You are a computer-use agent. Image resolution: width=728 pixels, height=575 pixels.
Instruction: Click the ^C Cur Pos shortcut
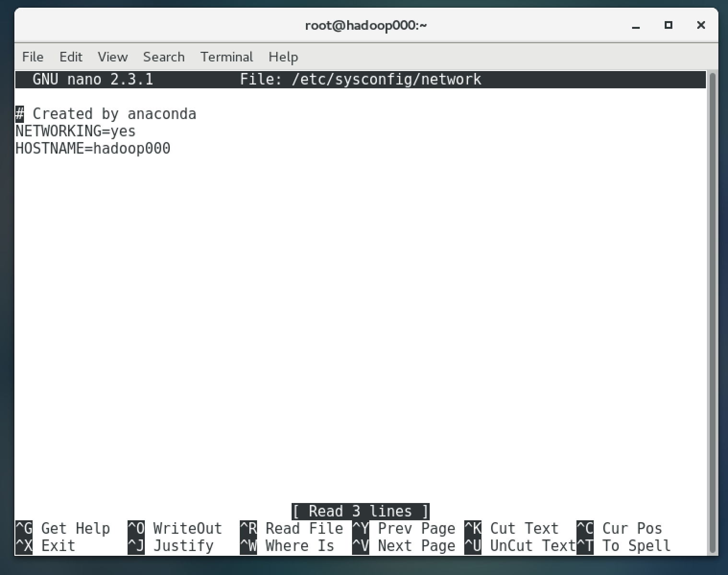point(620,528)
